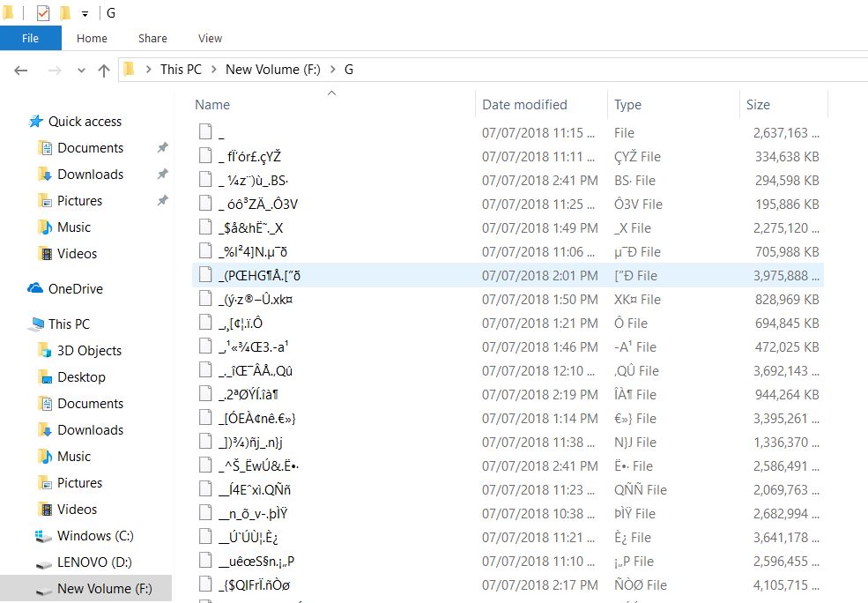Select the file sized 705,988 KB
The width and height of the screenshot is (868, 603).
(x=508, y=252)
